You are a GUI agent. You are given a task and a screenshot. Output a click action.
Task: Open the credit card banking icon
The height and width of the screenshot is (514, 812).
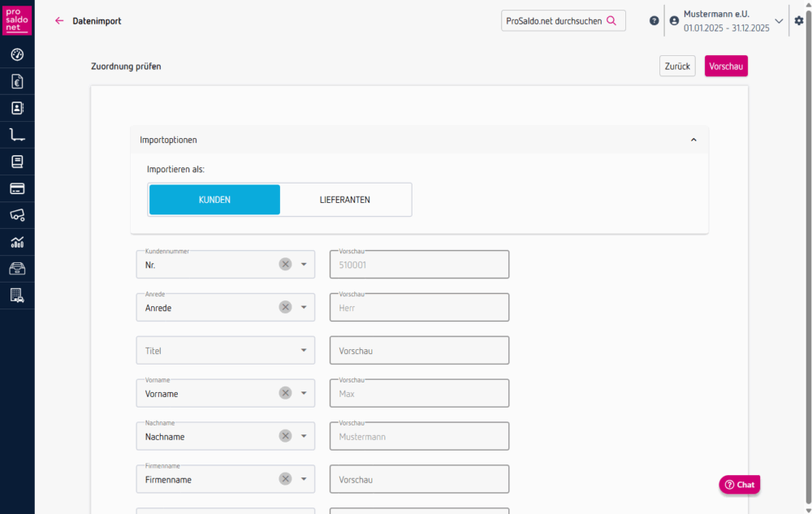tap(17, 188)
